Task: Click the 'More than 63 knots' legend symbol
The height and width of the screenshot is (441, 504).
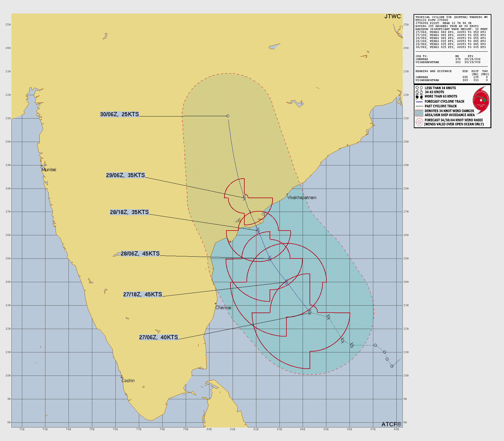Action: pyautogui.click(x=419, y=97)
